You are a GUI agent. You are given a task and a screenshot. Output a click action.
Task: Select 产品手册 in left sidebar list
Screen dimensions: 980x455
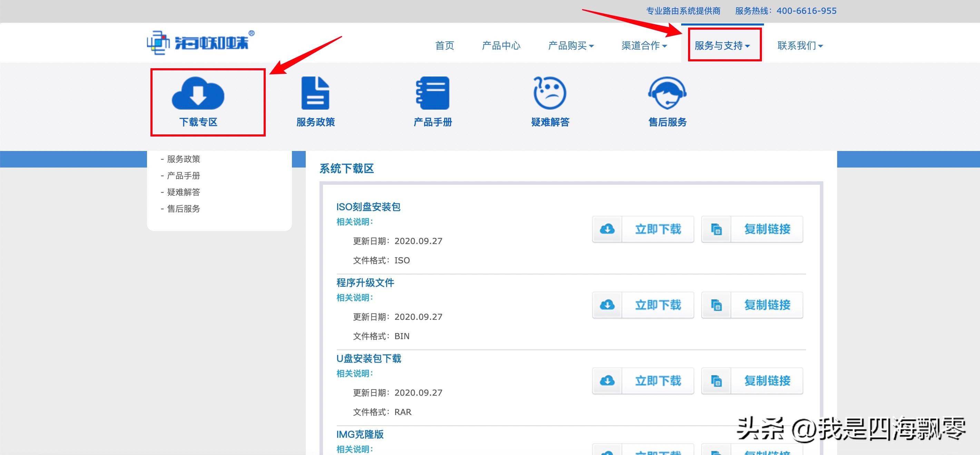coord(183,175)
